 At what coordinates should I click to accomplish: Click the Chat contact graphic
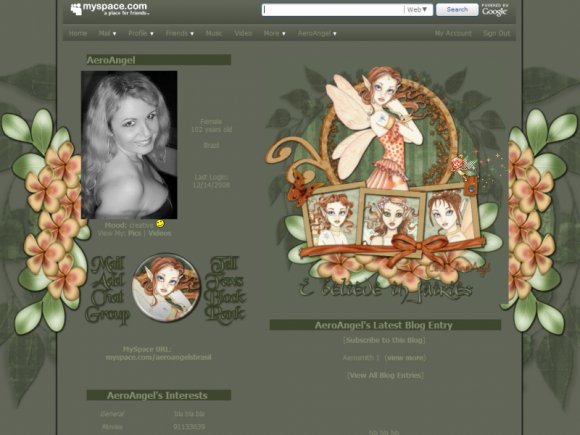point(107,297)
